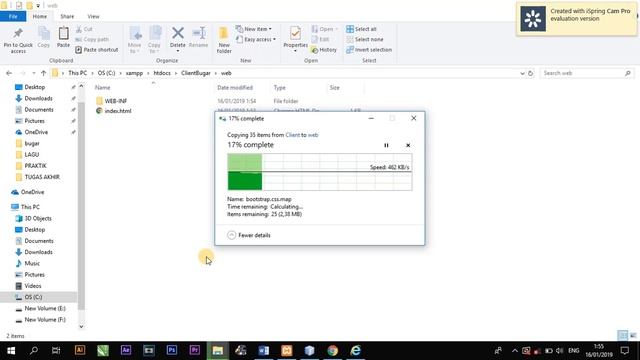Open the web destination folder link
Screen dimensions: 640x360
(x=313, y=135)
